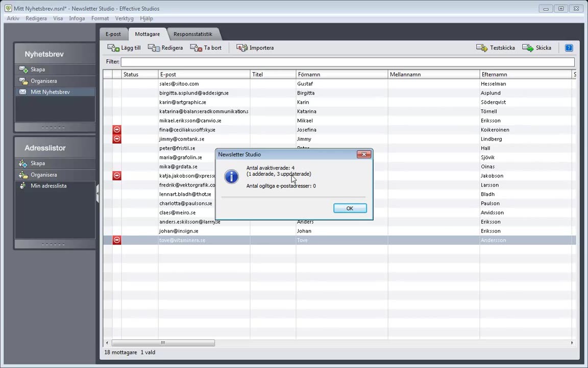The image size is (588, 368).
Task: Select the birgitta.asplund@addesign.se row
Action: pos(339,93)
